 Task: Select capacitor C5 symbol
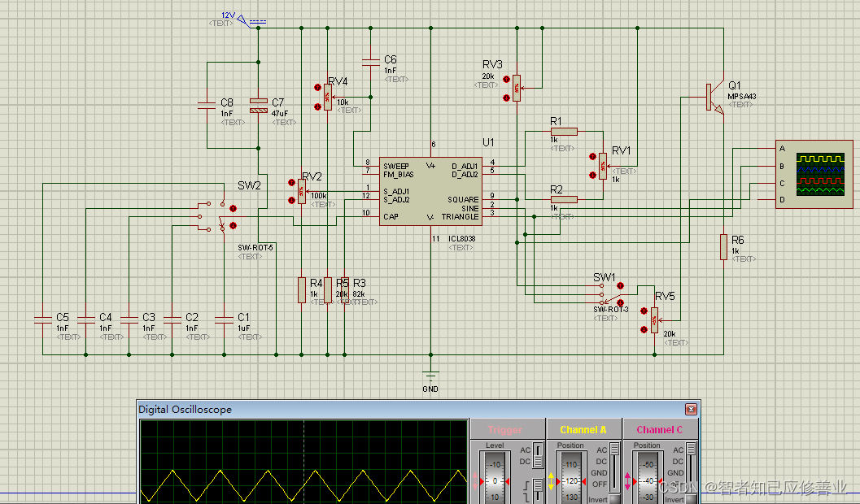click(x=43, y=319)
